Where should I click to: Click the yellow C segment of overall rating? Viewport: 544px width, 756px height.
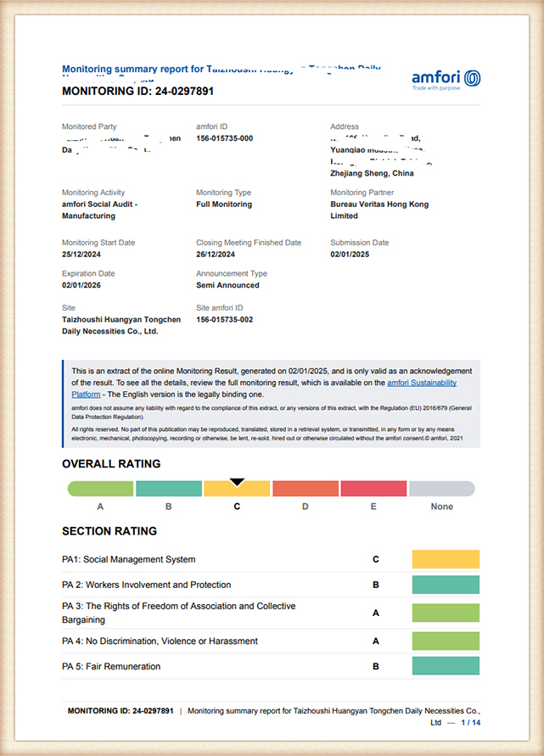point(237,490)
